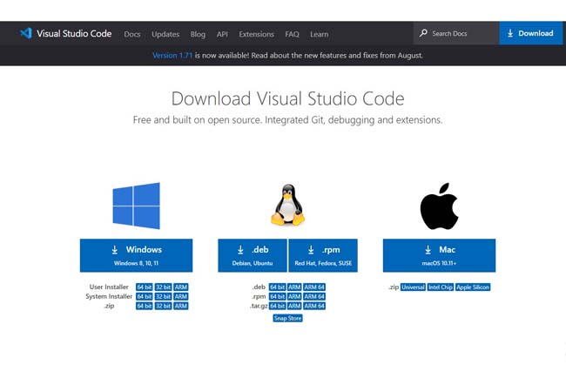Open the Snap Store link
The width and height of the screenshot is (566, 392).
[x=287, y=318]
